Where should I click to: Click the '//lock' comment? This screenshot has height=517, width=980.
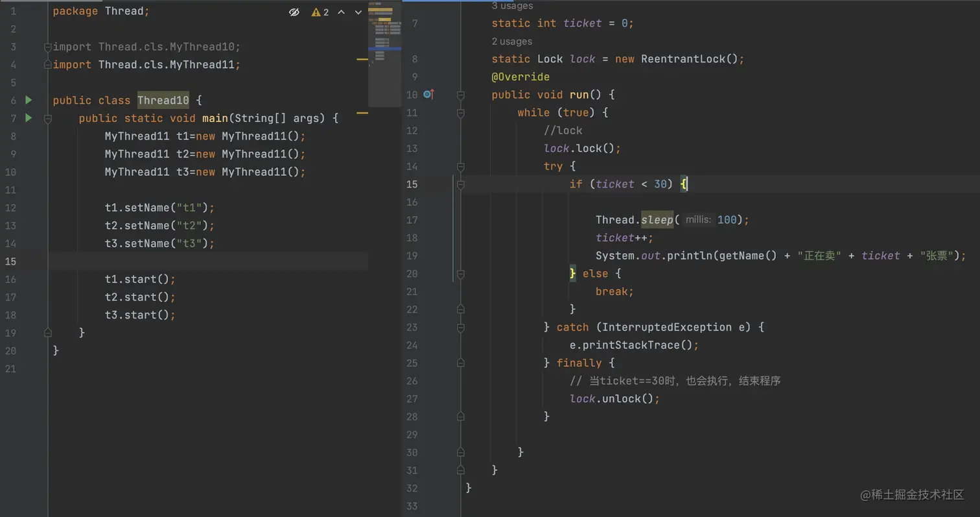[563, 130]
